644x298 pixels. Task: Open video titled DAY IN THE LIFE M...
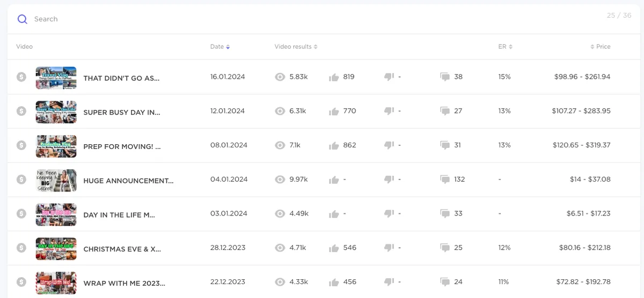tap(119, 215)
